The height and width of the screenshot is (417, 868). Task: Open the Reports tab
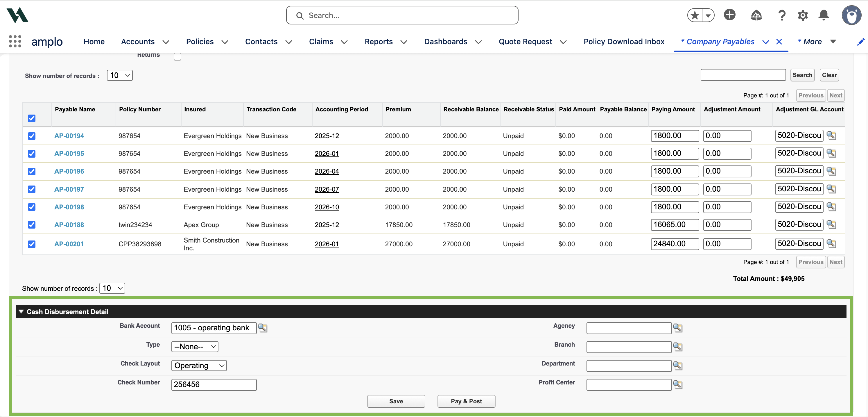379,42
